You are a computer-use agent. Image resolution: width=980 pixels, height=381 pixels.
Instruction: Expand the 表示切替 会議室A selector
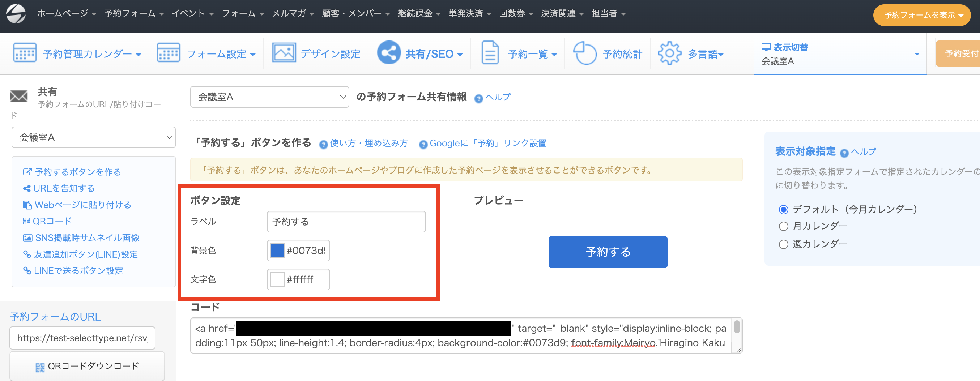[x=840, y=54]
